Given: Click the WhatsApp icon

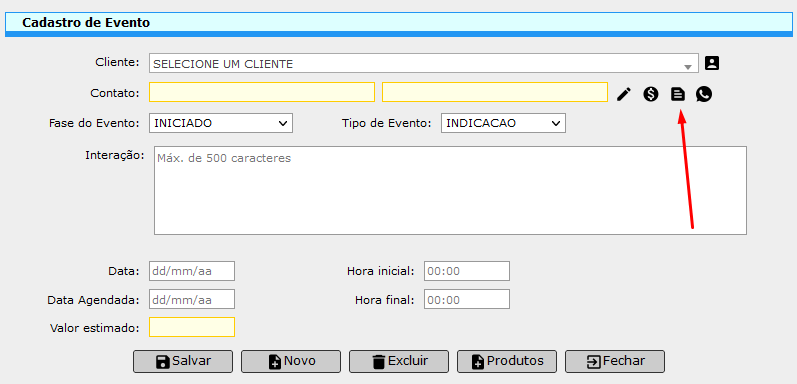Looking at the screenshot, I should pos(704,94).
